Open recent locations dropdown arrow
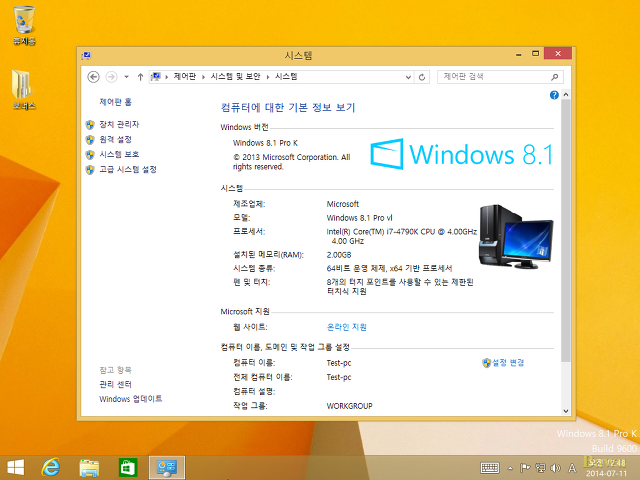 pyautogui.click(x=127, y=77)
